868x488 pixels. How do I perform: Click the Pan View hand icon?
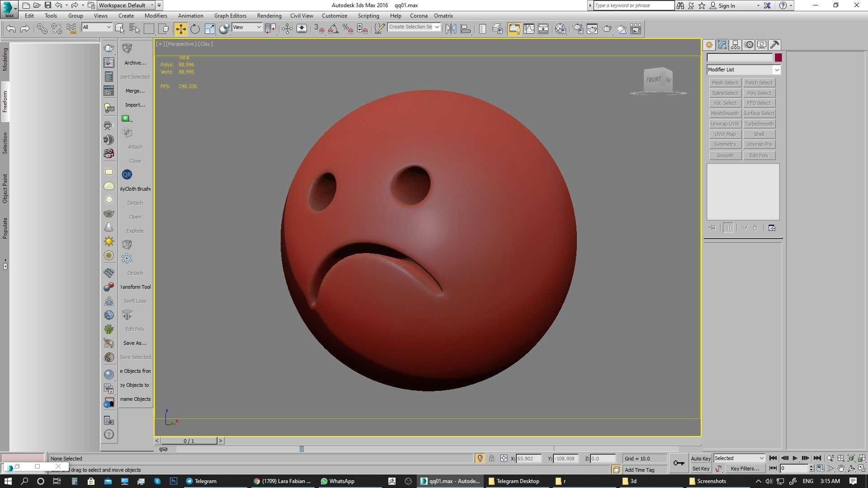[841, 469]
